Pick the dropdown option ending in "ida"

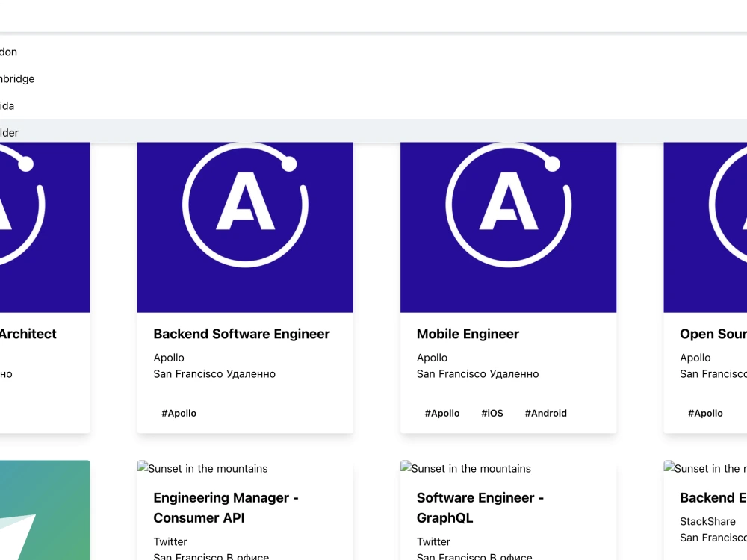pos(373,106)
